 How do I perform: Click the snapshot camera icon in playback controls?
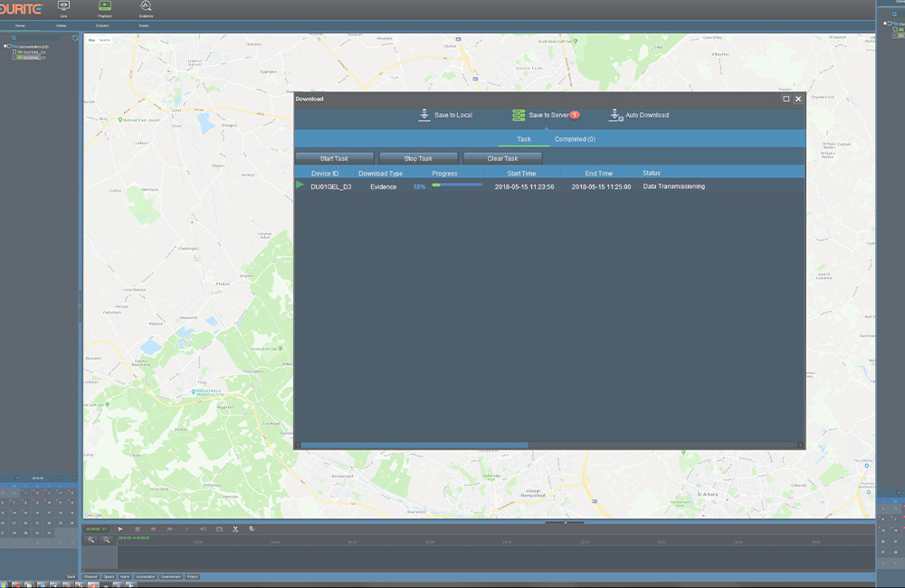pyautogui.click(x=220, y=528)
